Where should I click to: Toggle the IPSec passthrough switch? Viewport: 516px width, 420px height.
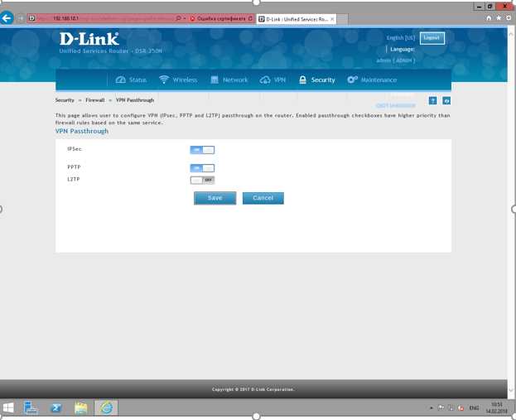(202, 150)
